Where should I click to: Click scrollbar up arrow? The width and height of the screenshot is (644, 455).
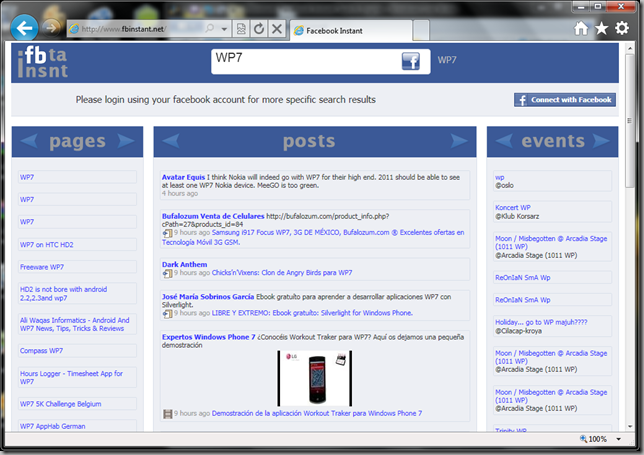[630, 48]
